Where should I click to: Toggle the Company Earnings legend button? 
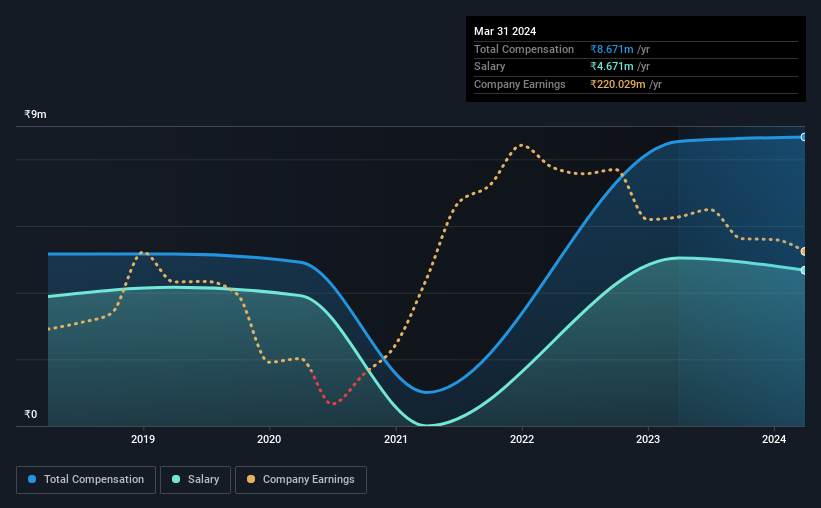click(x=301, y=480)
